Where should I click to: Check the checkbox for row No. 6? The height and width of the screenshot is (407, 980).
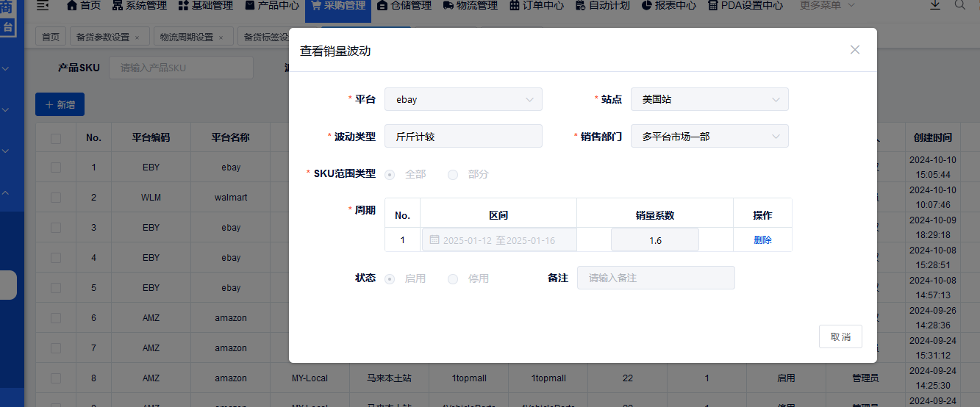click(56, 318)
